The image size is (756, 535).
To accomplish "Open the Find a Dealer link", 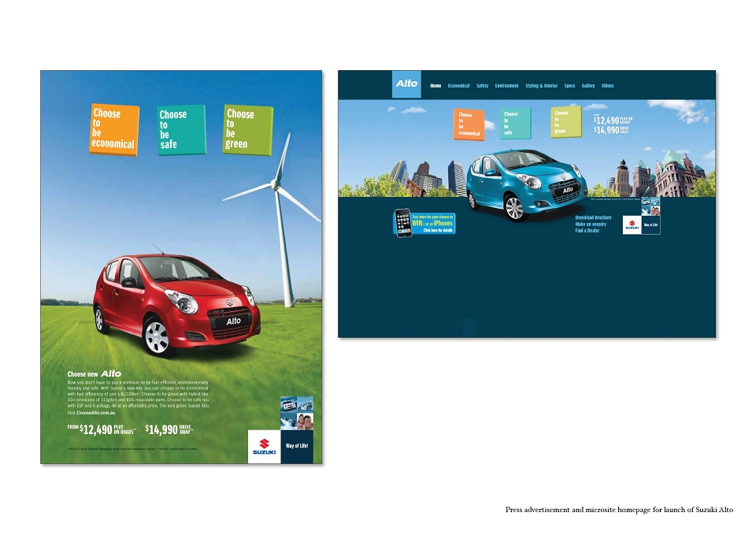I will (587, 231).
